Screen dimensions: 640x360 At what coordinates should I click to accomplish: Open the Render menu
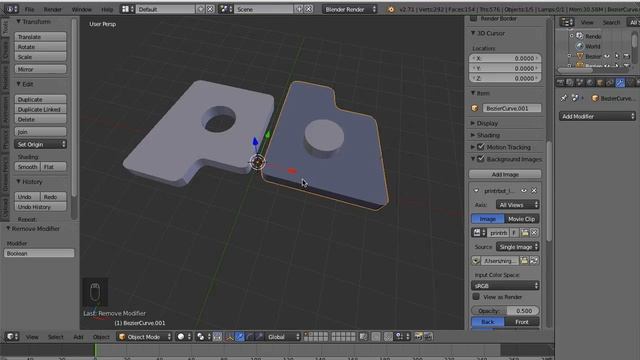[x=53, y=9]
